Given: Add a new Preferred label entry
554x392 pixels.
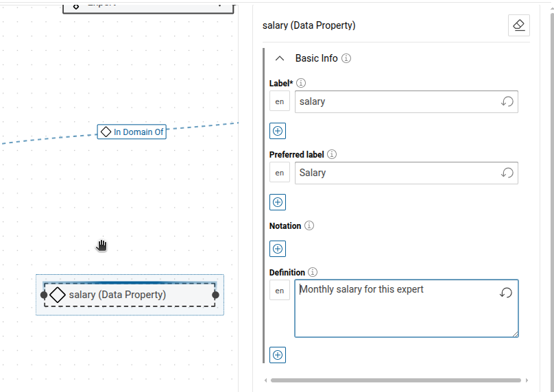Looking at the screenshot, I should click(x=278, y=202).
